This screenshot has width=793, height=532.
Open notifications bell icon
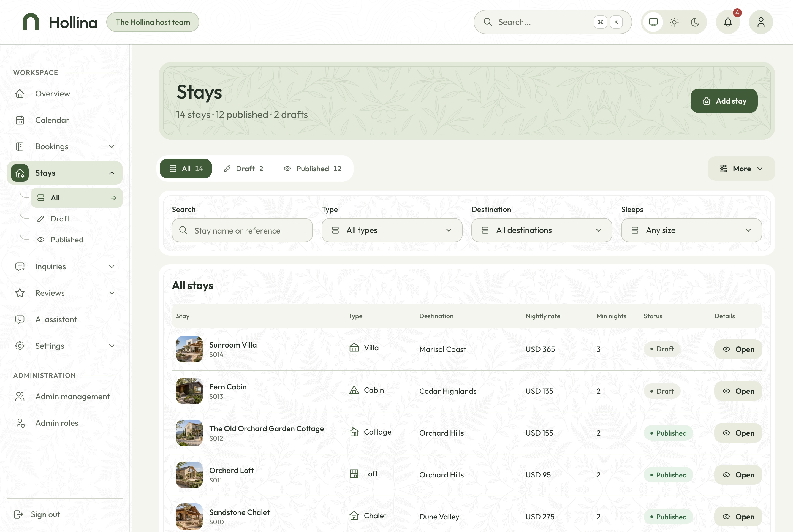[727, 22]
